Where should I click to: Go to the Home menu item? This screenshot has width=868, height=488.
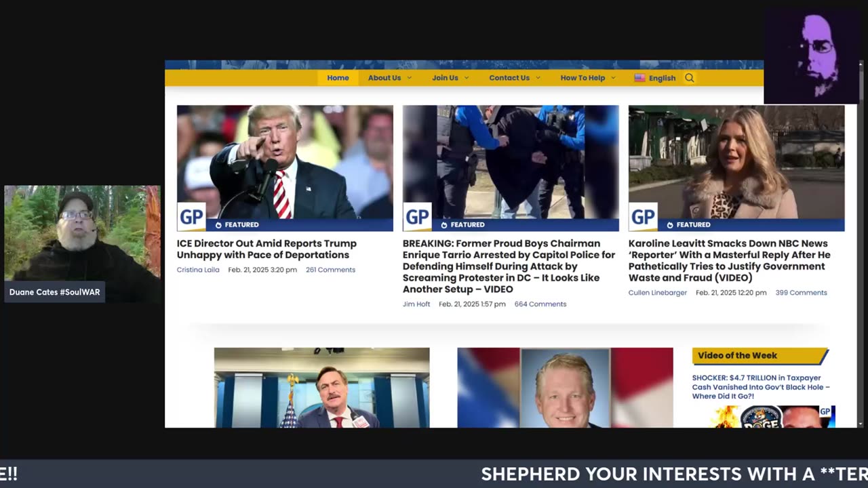(338, 78)
